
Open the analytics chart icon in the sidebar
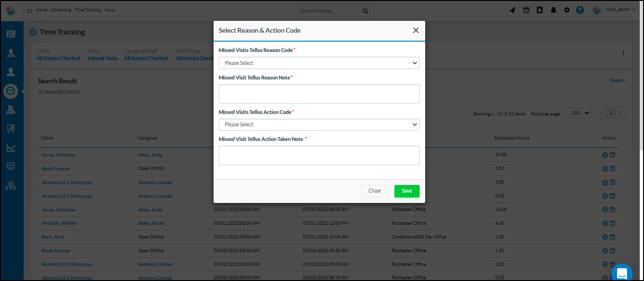pos(10,147)
